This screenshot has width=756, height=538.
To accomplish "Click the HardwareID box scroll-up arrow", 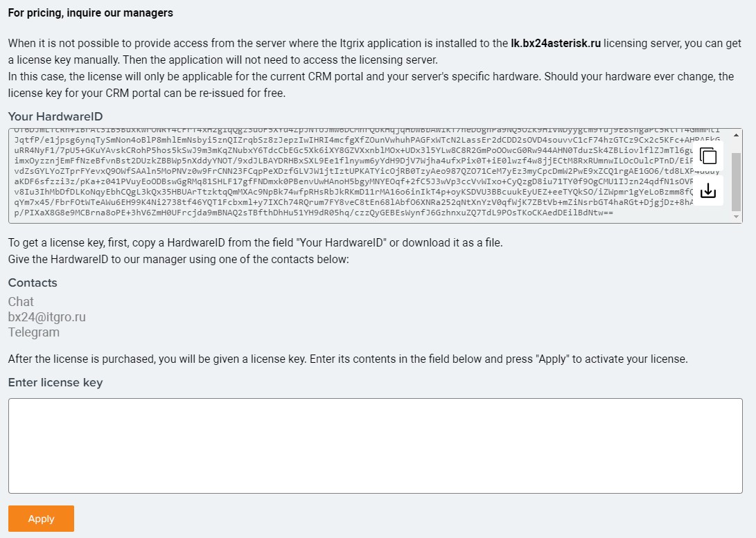I will [736, 135].
